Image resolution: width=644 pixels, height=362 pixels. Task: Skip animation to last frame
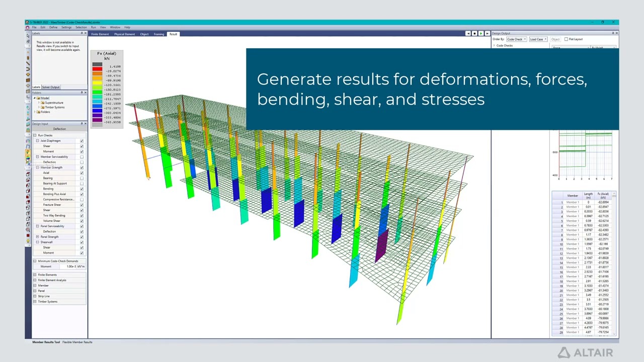pyautogui.click(x=488, y=34)
